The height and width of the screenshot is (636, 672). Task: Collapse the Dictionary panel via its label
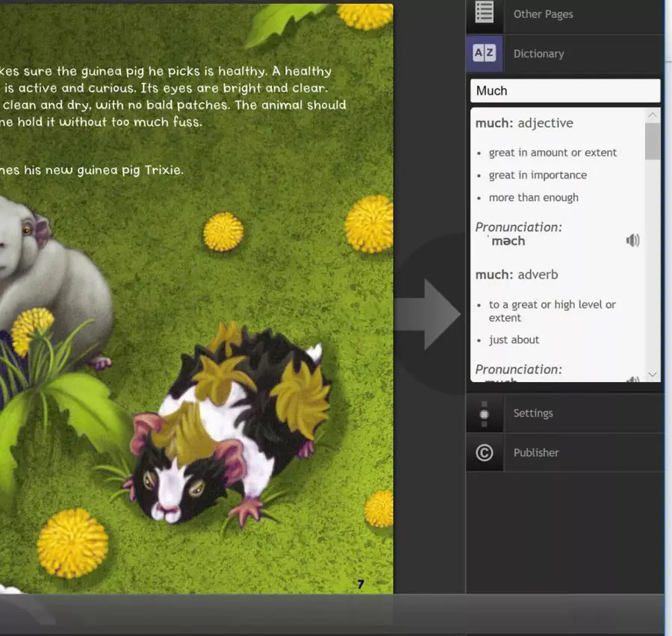(x=538, y=54)
